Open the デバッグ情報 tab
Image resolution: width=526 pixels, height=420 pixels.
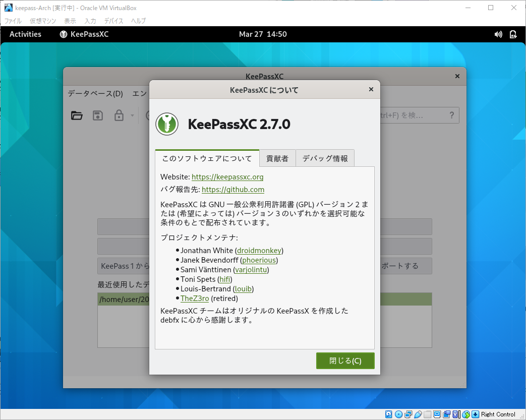tap(325, 158)
